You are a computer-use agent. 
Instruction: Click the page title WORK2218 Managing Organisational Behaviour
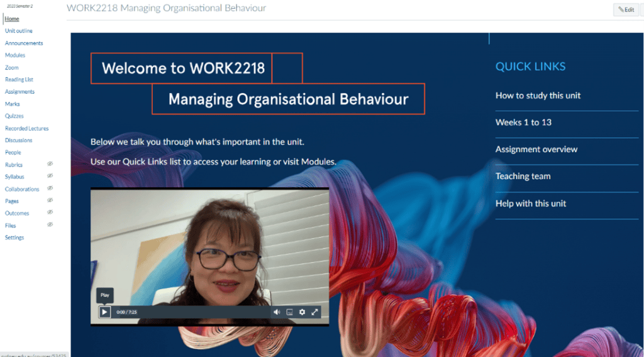click(166, 8)
